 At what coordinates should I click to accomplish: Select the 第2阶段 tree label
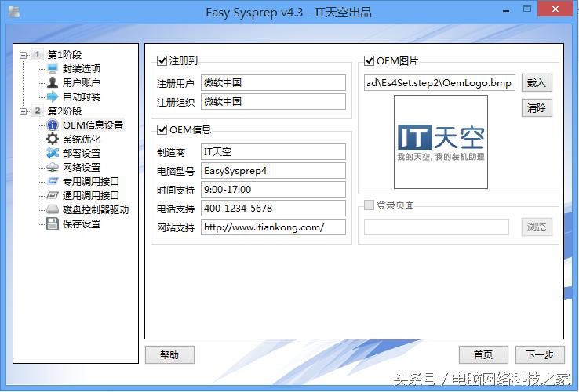(x=64, y=111)
